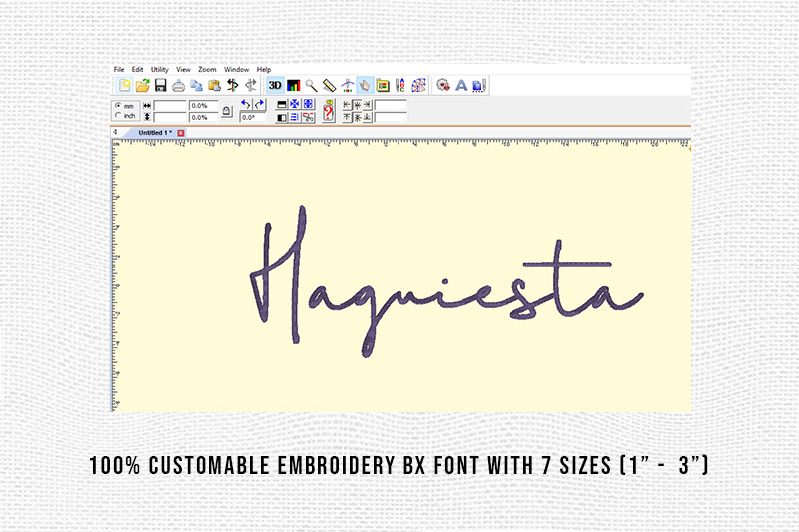Select the ruler measure tool

coord(330,85)
